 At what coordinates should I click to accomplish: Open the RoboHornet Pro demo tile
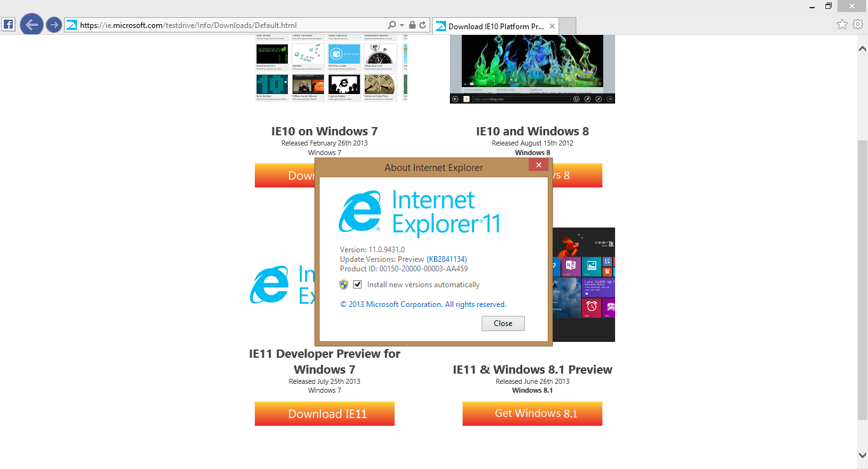pyautogui.click(x=272, y=58)
